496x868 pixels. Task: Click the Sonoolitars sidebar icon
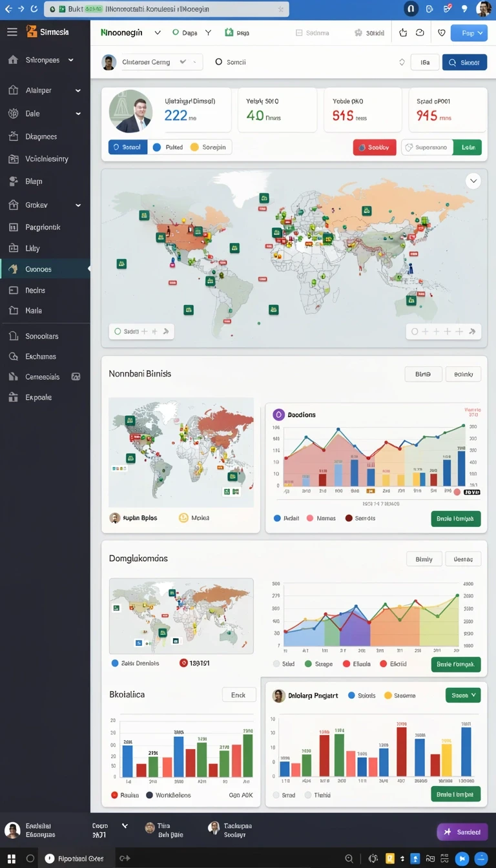pyautogui.click(x=13, y=336)
